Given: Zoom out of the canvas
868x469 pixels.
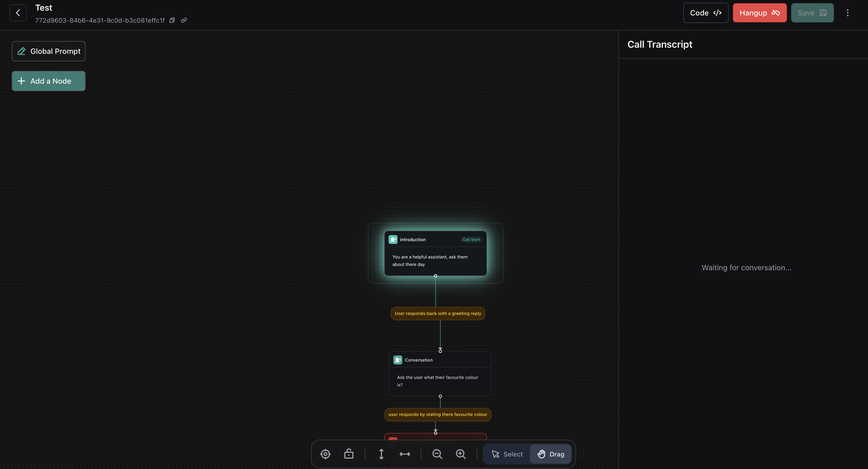Looking at the screenshot, I should (x=437, y=454).
